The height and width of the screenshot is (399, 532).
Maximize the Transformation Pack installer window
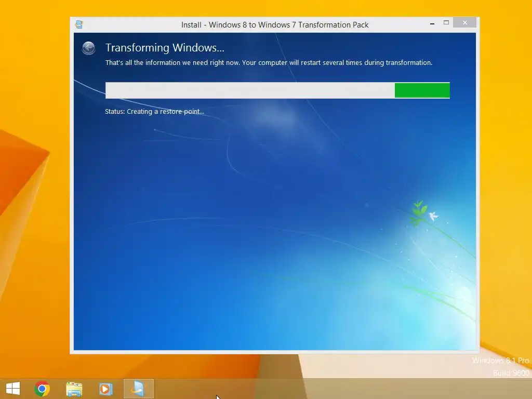446,23
